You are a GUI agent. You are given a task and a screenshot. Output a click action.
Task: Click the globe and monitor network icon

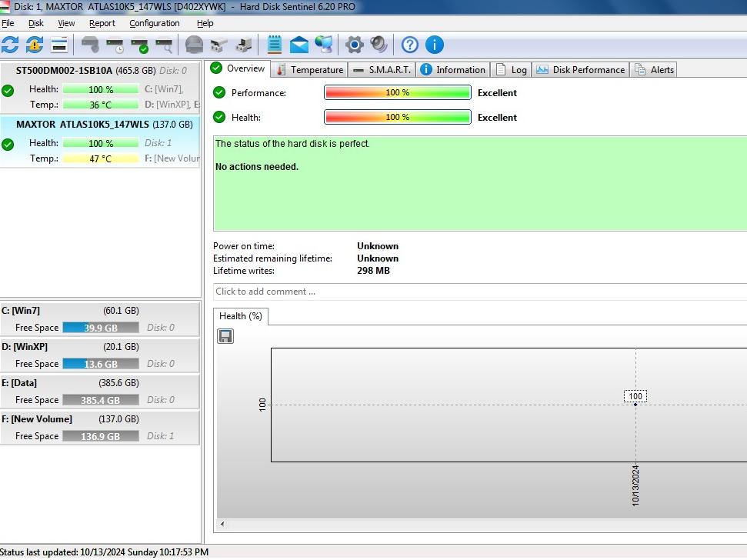[324, 45]
